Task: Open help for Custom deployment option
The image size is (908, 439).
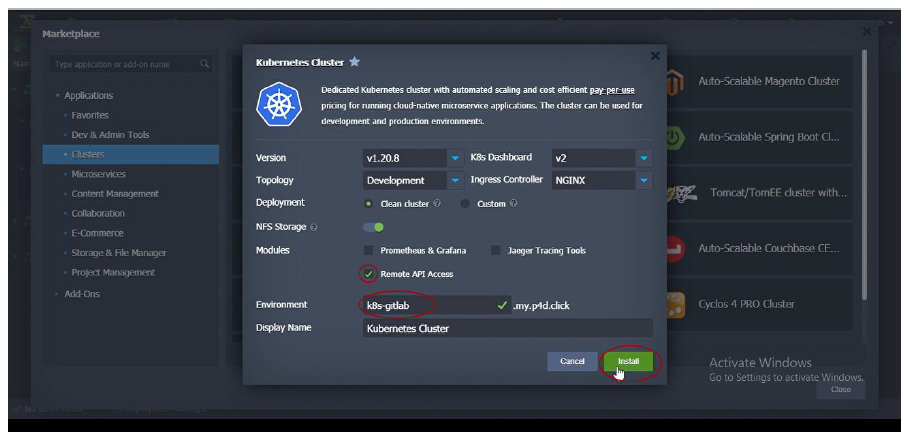Action: tap(514, 204)
